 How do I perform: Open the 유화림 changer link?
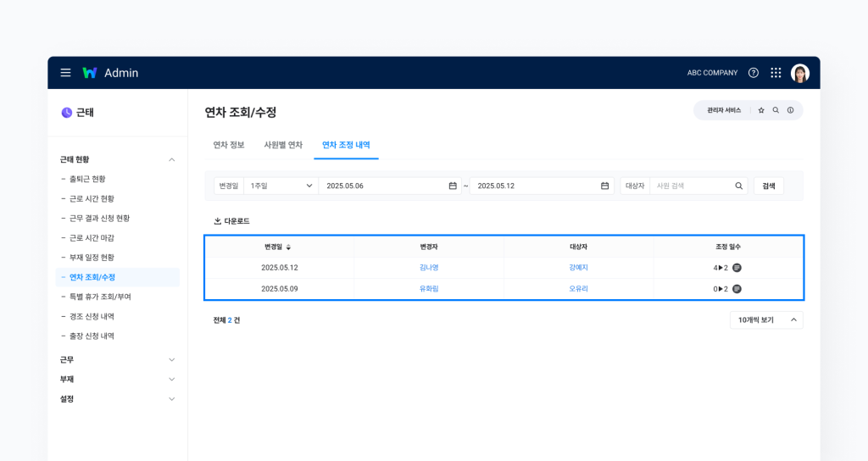429,288
